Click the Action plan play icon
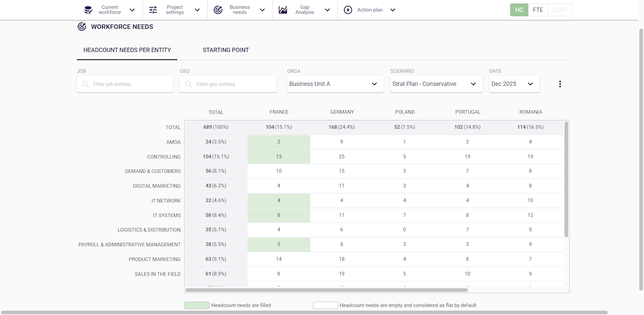 (348, 10)
